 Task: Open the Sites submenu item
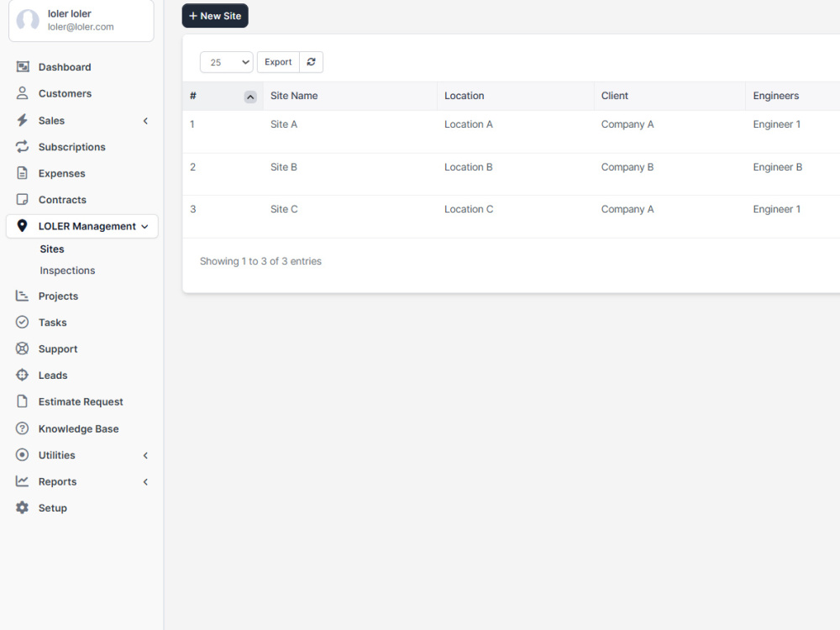[x=52, y=249]
